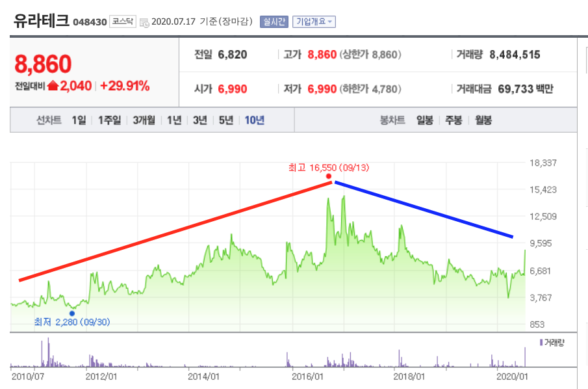Screen dimensions: 588x389
Task: Click the stock code 048430
Action: pyautogui.click(x=90, y=22)
